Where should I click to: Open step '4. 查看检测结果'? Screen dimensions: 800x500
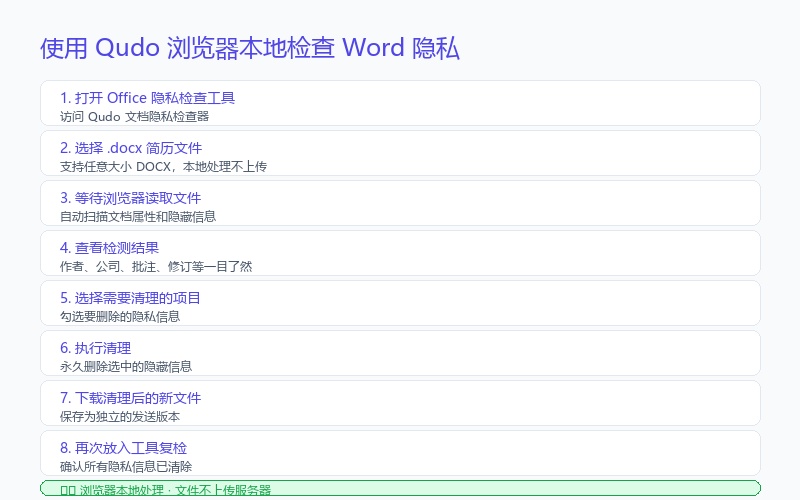pos(109,248)
